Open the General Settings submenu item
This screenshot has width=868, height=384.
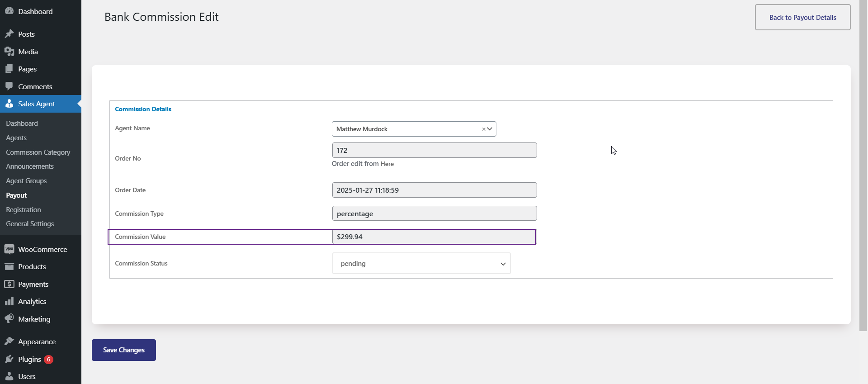point(30,223)
